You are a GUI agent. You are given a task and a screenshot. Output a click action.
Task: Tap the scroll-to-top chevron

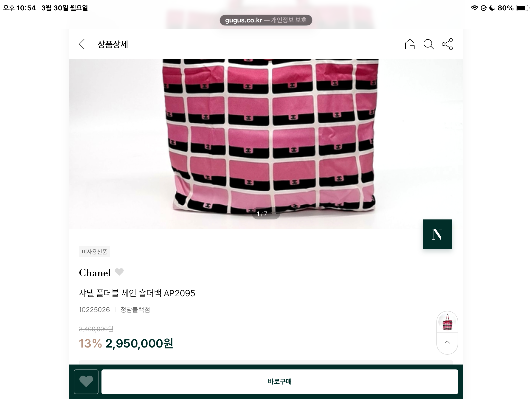447,342
